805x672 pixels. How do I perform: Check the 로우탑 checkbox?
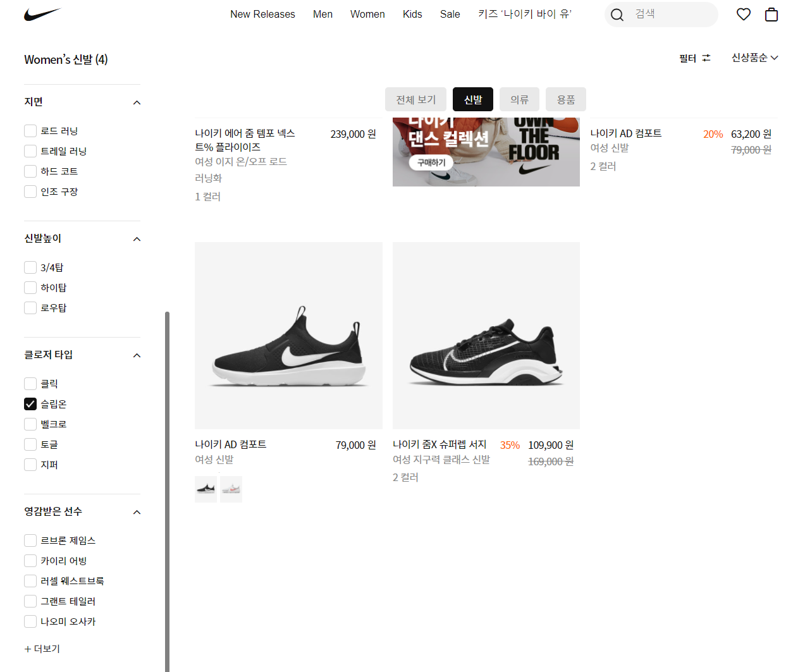tap(30, 308)
